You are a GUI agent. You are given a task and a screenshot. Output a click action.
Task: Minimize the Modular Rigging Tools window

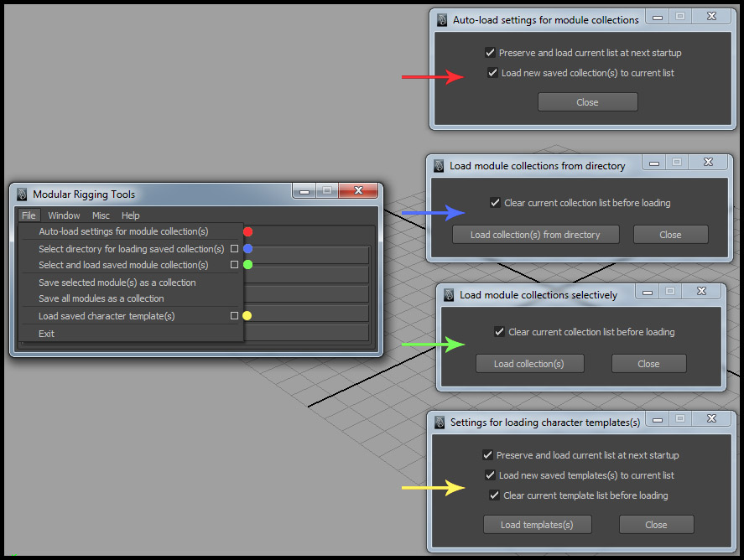coord(304,191)
